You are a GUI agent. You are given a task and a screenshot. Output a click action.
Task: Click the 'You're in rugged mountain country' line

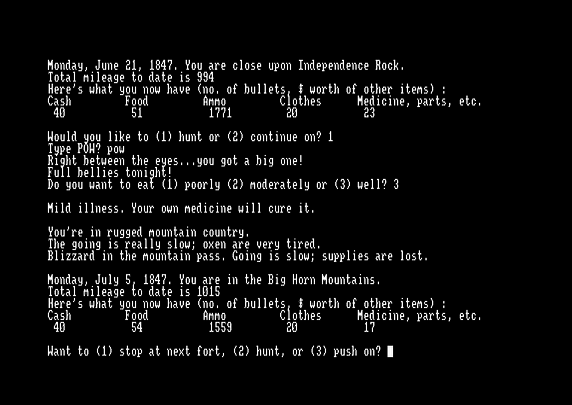point(148,232)
